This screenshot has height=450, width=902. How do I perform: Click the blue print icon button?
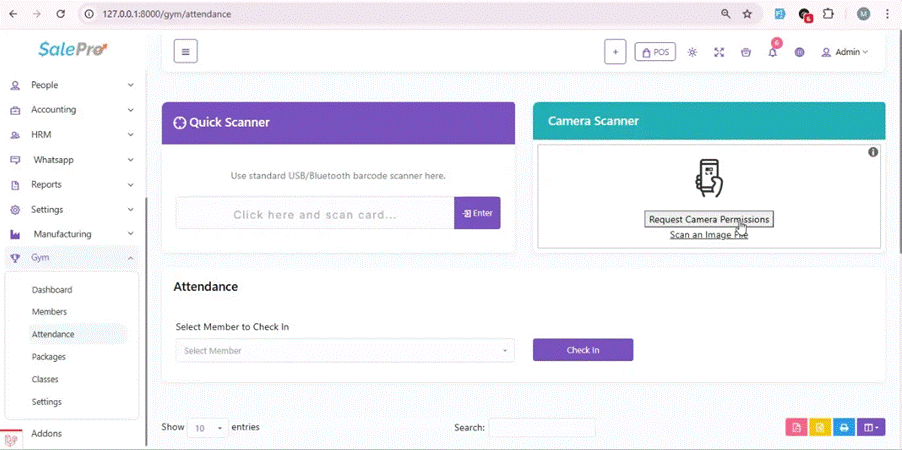click(844, 428)
